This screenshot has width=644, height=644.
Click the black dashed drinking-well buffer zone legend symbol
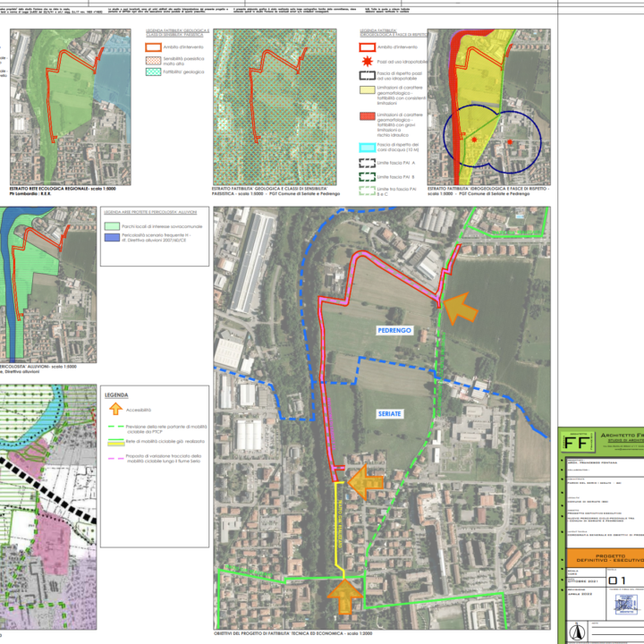tap(368, 75)
